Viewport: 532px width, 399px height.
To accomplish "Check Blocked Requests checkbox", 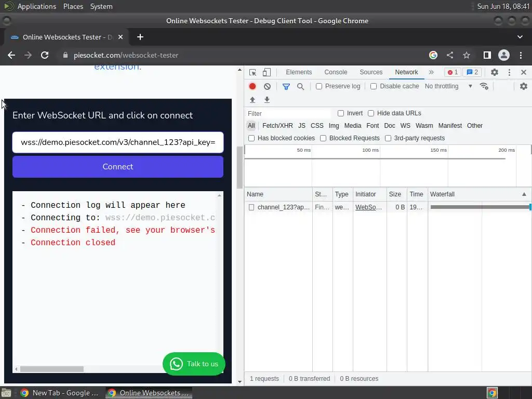I will click(x=323, y=138).
